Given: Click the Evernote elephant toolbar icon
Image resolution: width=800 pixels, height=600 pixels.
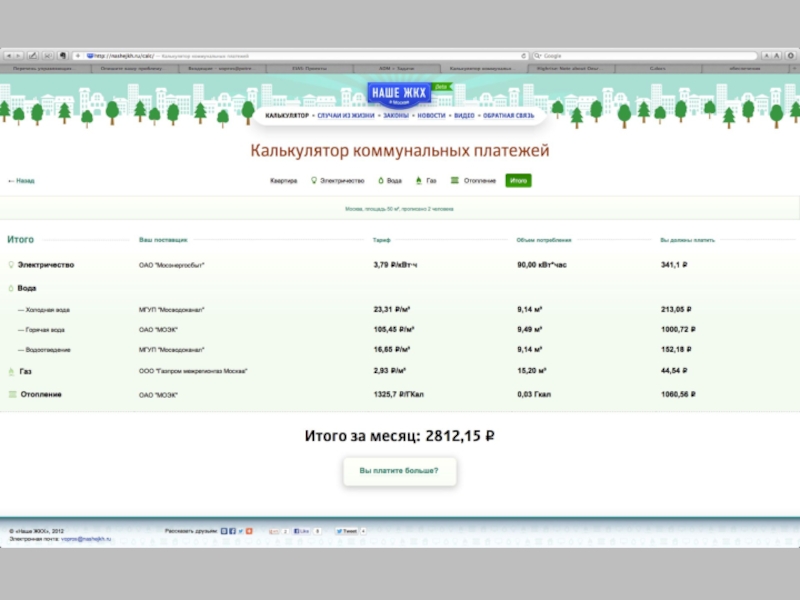Looking at the screenshot, I should (63, 56).
